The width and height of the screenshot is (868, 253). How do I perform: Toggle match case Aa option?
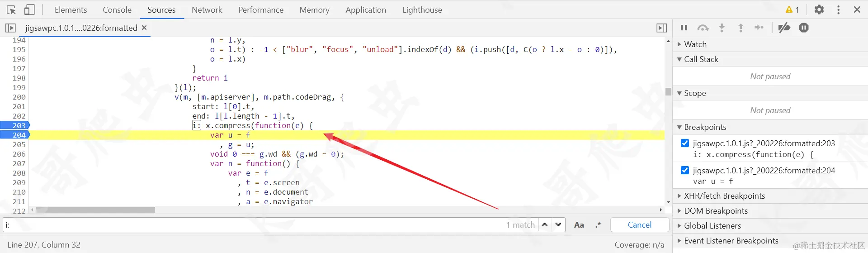pyautogui.click(x=579, y=224)
